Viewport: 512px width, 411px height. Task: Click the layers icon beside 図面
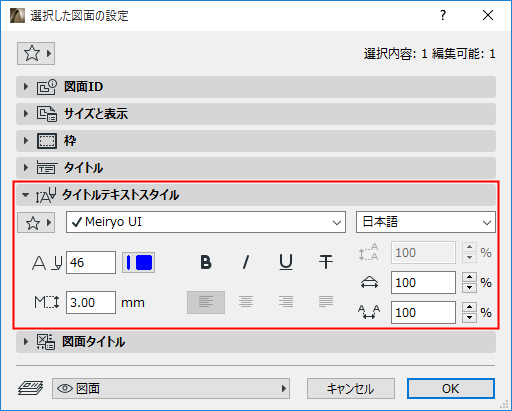click(x=31, y=388)
